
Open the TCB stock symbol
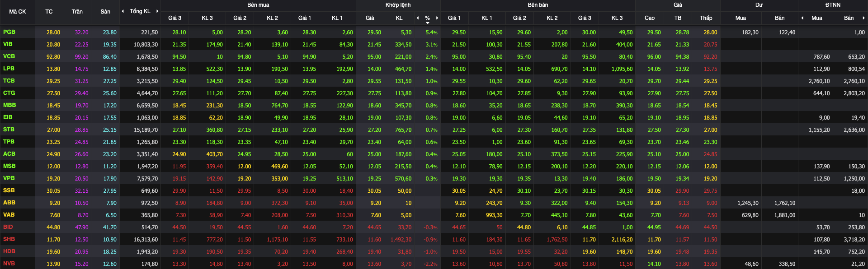pyautogui.click(x=9, y=81)
